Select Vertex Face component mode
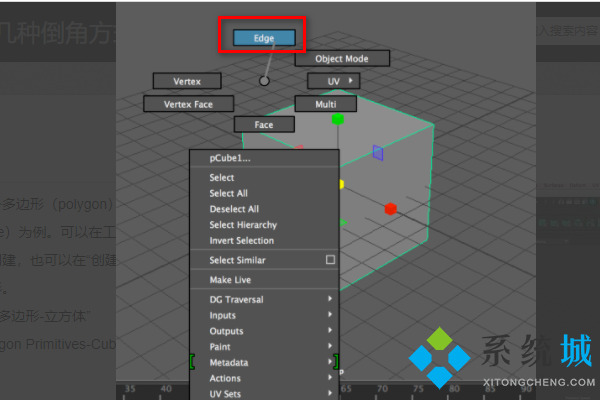Viewport: 600px width, 400px height. (187, 103)
